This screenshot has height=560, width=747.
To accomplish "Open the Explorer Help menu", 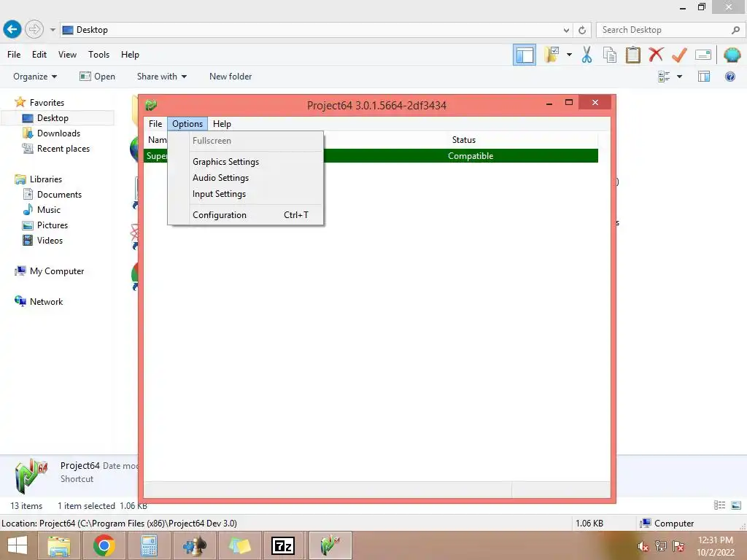I will [x=130, y=54].
